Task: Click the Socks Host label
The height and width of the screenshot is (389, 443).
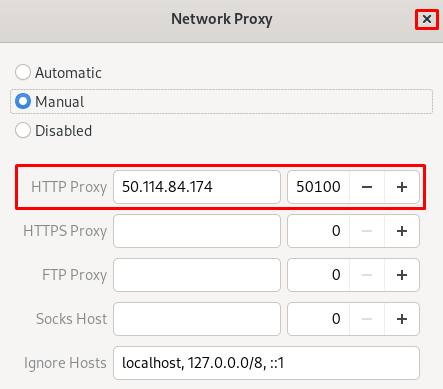Action: [x=72, y=319]
